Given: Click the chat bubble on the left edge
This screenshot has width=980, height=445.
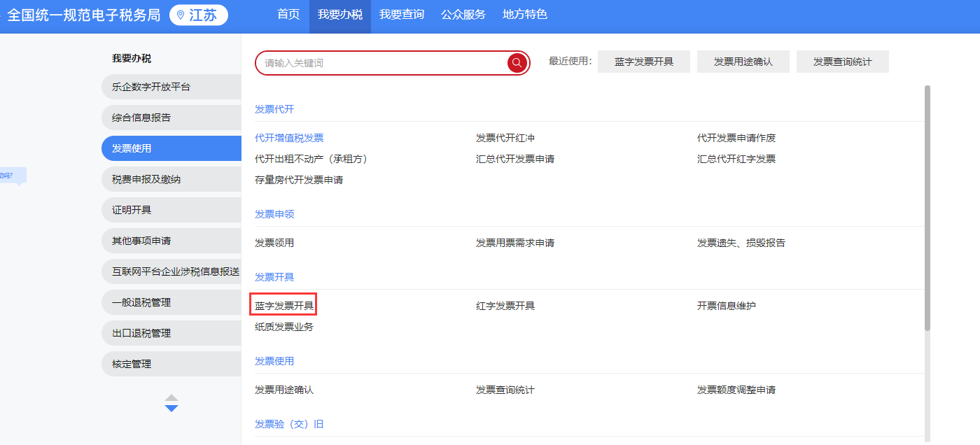Looking at the screenshot, I should click(x=11, y=175).
